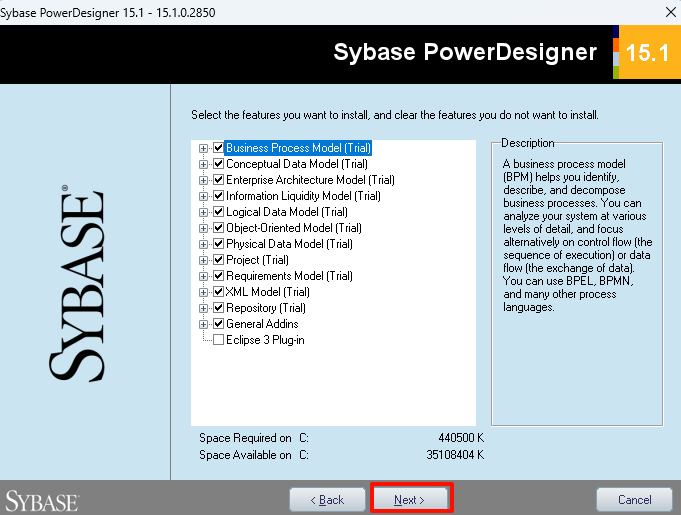
Task: Click the 35108404 K space available value
Action: point(455,455)
